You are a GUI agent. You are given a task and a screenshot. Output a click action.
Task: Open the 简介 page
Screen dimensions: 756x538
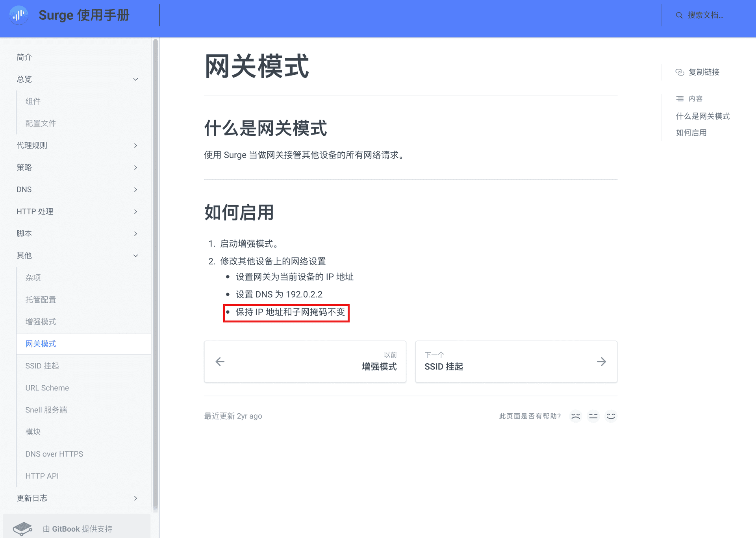24,57
